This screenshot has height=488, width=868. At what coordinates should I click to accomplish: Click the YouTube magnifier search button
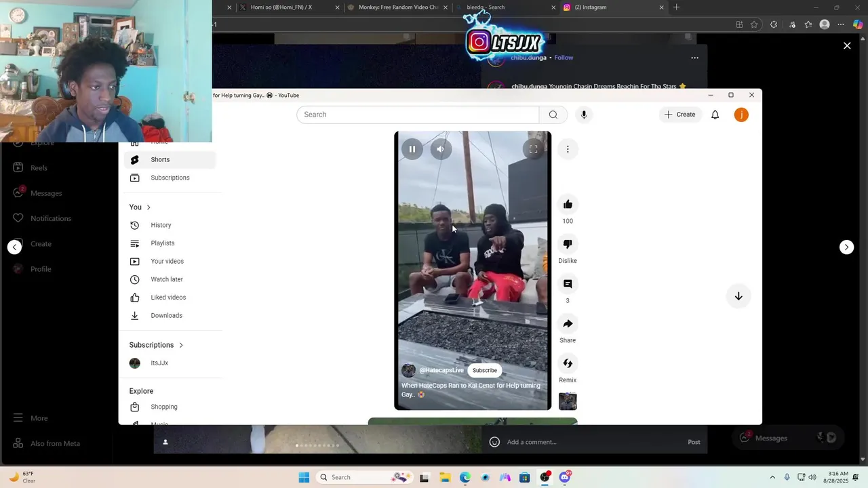click(x=553, y=115)
